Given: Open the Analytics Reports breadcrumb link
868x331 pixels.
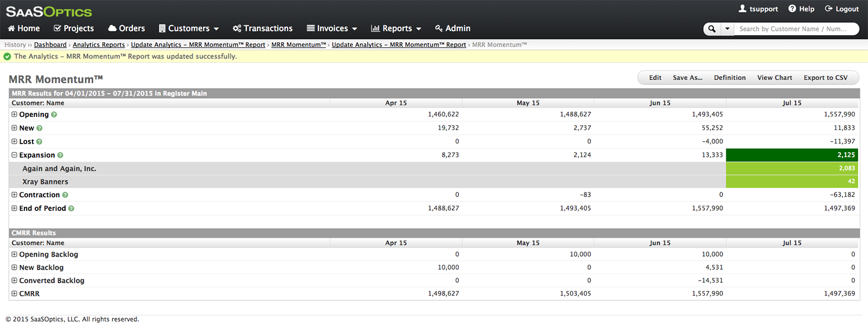Looking at the screenshot, I should click(99, 45).
